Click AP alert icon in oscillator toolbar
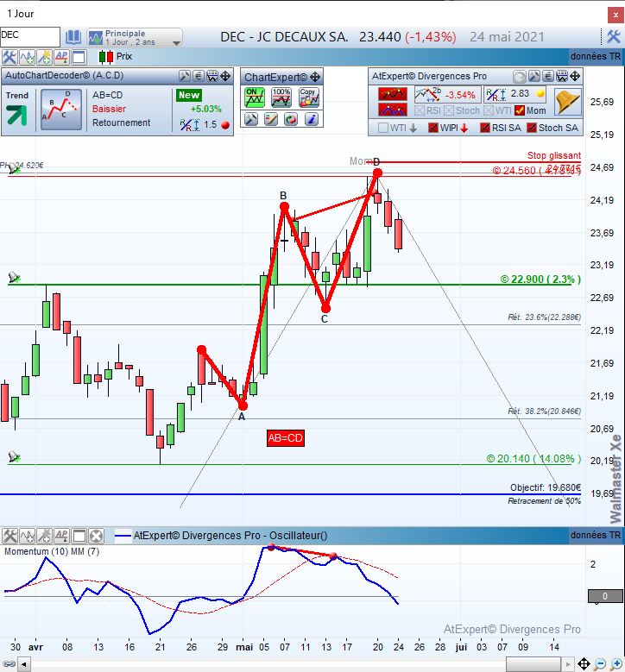This screenshot has height=672, width=625. 62,536
